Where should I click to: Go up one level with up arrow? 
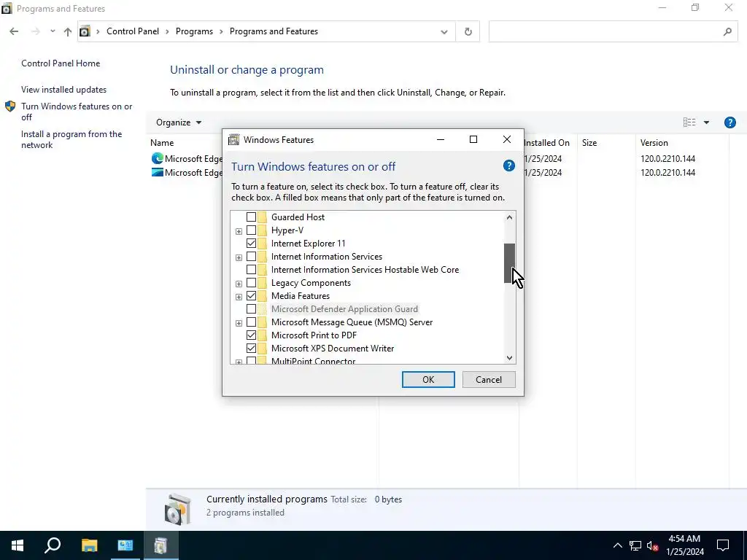pyautogui.click(x=68, y=31)
